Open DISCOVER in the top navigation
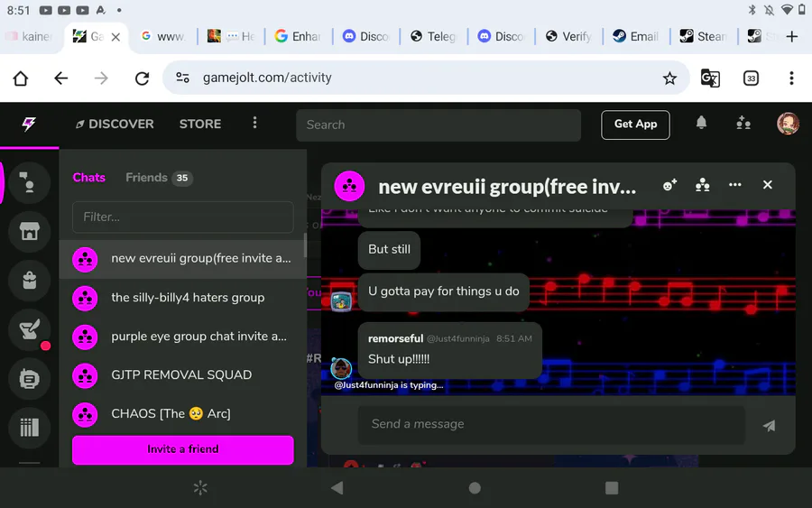The image size is (812, 508). coord(115,124)
